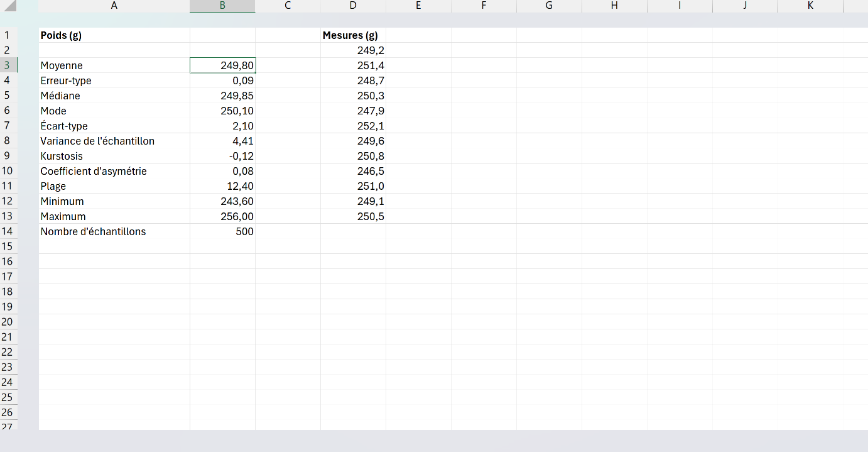Viewport: 868px width, 452px height.
Task: Select measurement 250,5 in column D
Action: coord(353,216)
